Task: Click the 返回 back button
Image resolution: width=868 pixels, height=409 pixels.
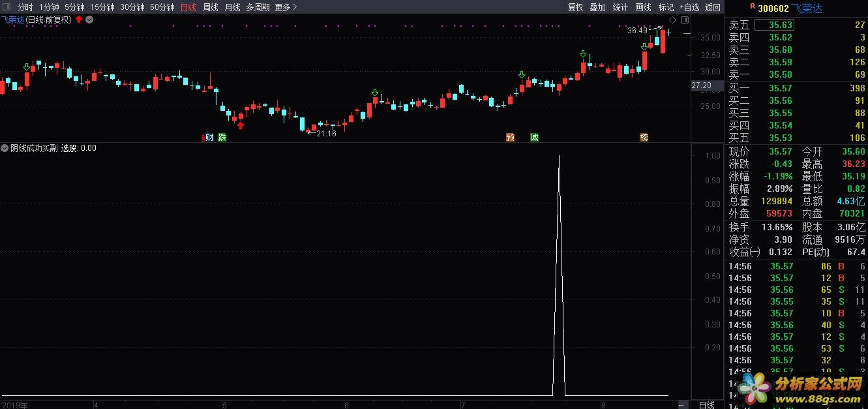Action: click(x=713, y=7)
